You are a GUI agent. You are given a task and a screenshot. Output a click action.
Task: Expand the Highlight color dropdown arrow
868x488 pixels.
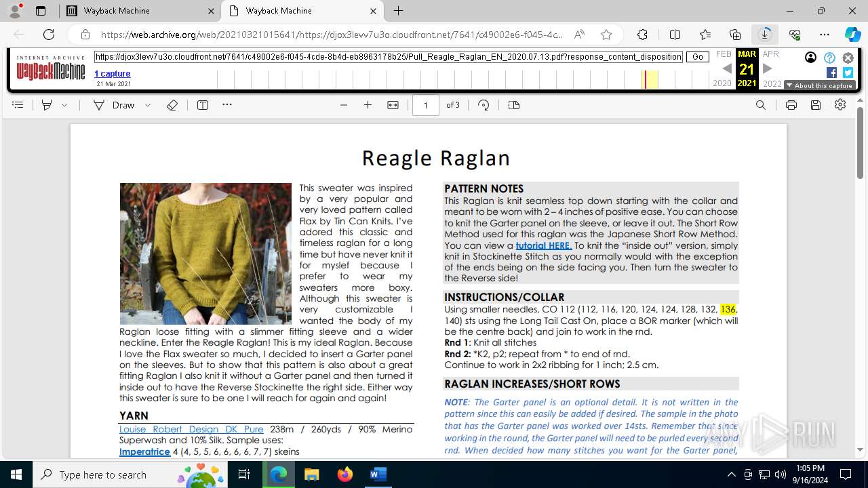(64, 105)
